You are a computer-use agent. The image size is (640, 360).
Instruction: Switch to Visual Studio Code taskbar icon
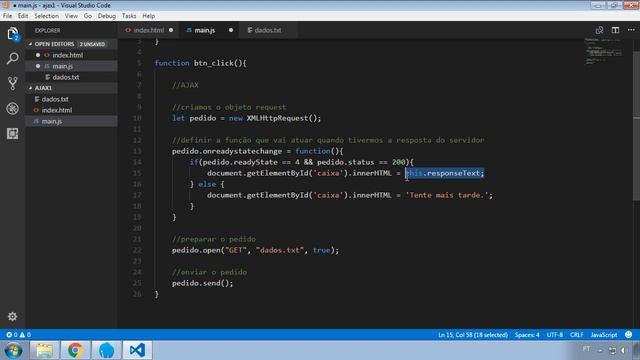[x=137, y=351]
